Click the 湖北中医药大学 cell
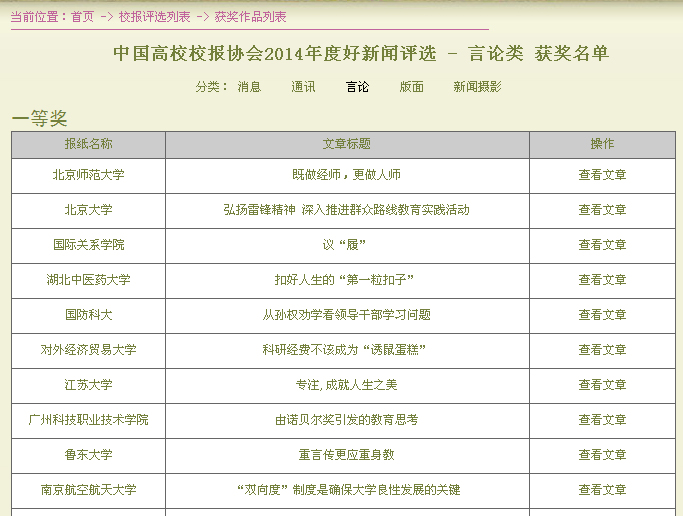This screenshot has height=516, width=683. pos(88,280)
